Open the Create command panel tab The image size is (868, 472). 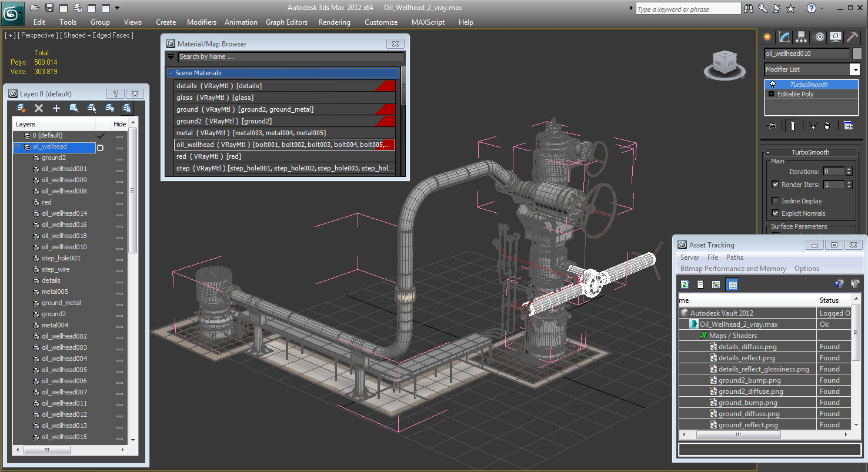pos(767,37)
